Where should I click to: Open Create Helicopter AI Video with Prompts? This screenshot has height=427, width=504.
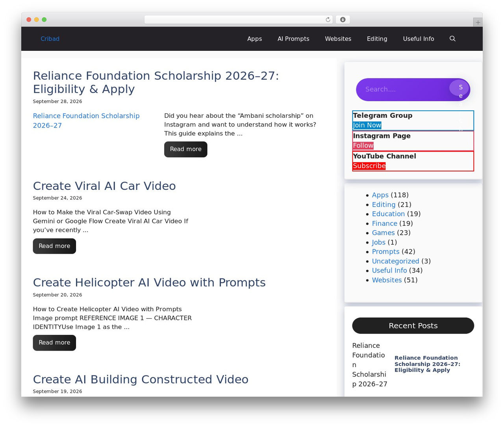click(149, 282)
